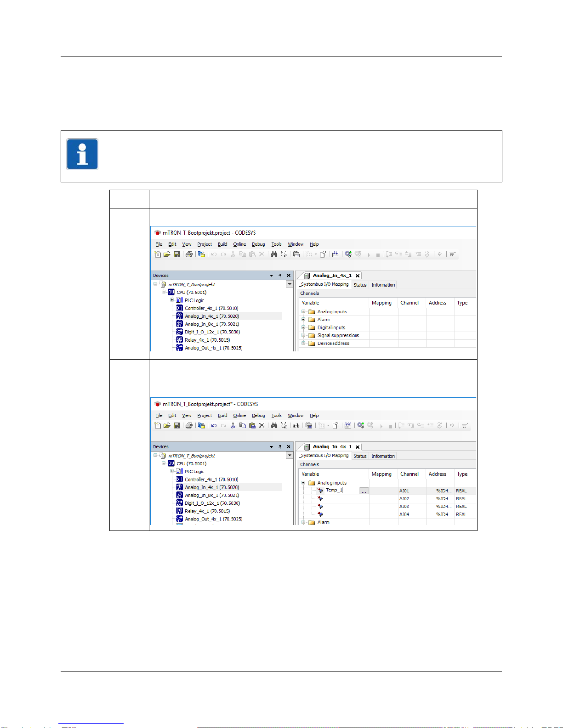Screen dimensions: 563x728
Task: Click Print icon in lower CODESYS window
Action: tap(189, 425)
